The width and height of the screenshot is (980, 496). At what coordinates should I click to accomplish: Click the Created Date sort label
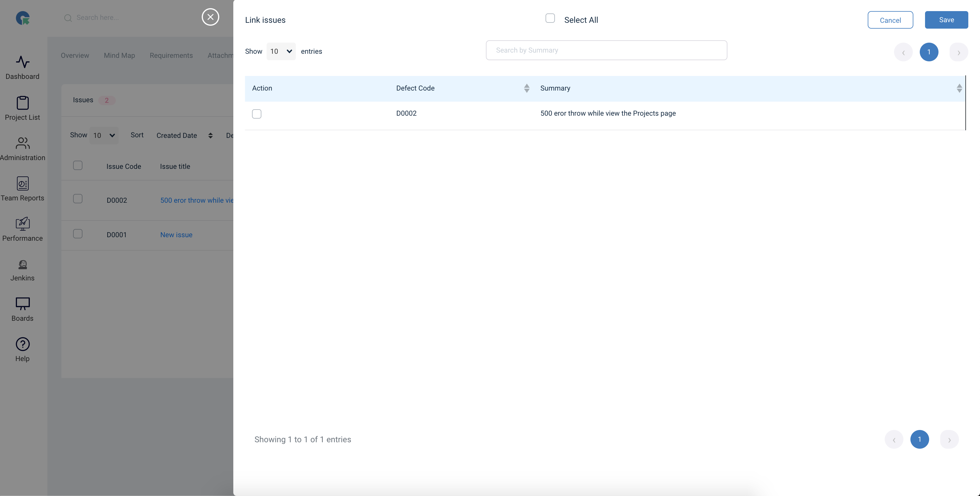[177, 136]
